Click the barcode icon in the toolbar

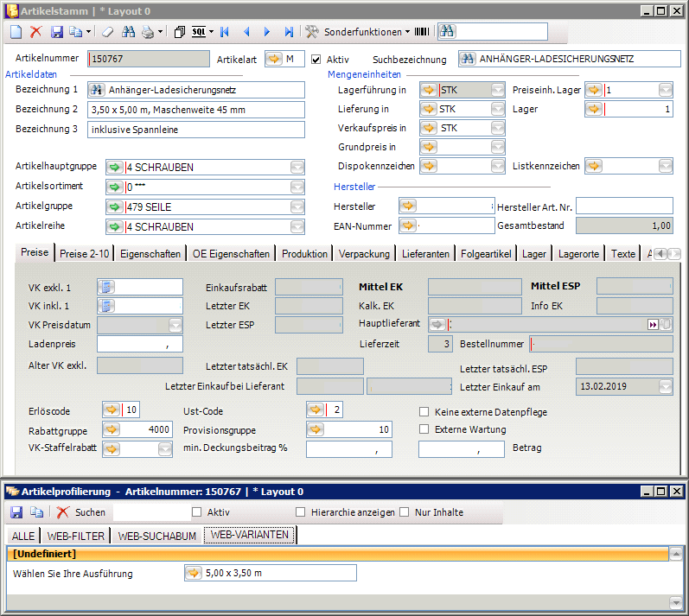coord(422,32)
